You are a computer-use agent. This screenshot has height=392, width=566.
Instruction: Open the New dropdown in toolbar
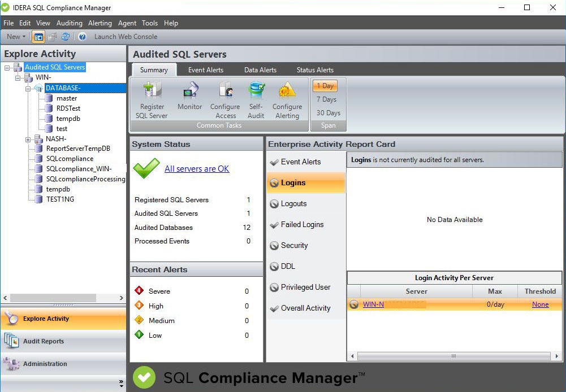coord(16,37)
